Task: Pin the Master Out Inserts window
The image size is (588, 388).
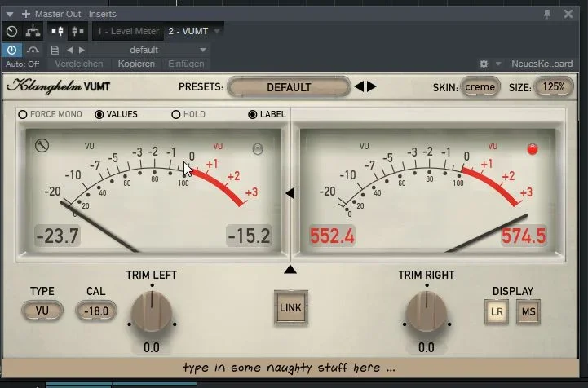Action: (547, 14)
